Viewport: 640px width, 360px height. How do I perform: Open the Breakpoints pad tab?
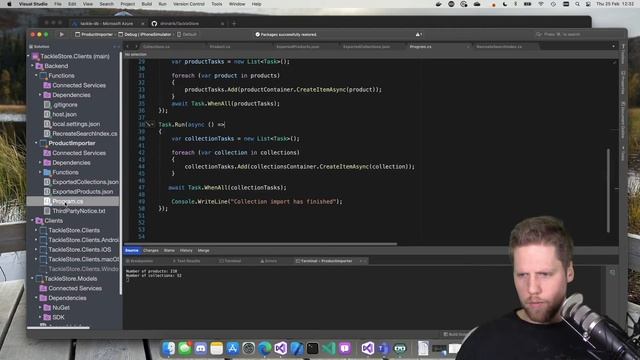[140, 261]
